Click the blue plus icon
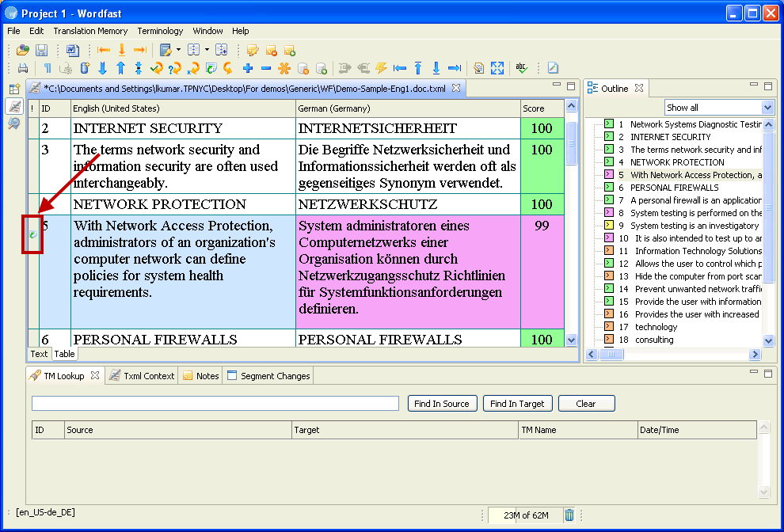Viewport: 784px width, 532px height. [248, 68]
